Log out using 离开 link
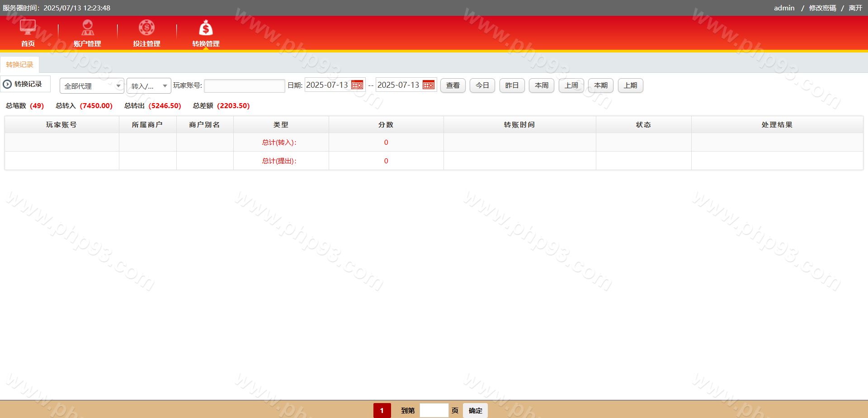The width and height of the screenshot is (868, 418). [x=855, y=8]
